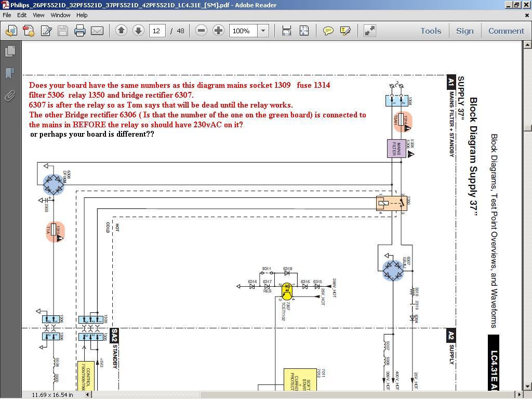
Task: Click the Create PDF online icon
Action: [x=11, y=31]
